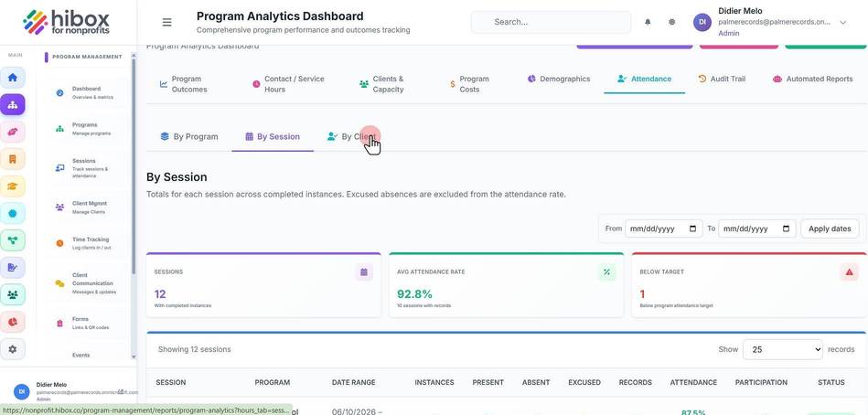Switch to Program Outcomes tab

[x=185, y=84]
